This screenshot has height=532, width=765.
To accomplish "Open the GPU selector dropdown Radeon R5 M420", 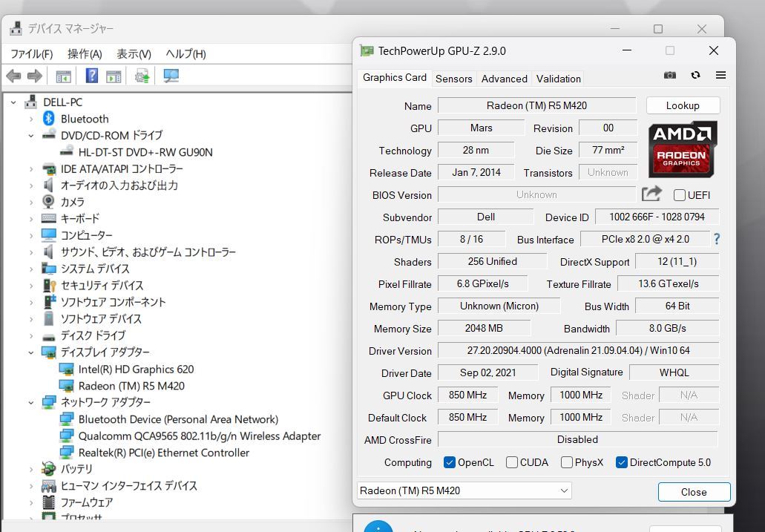I will [464, 490].
